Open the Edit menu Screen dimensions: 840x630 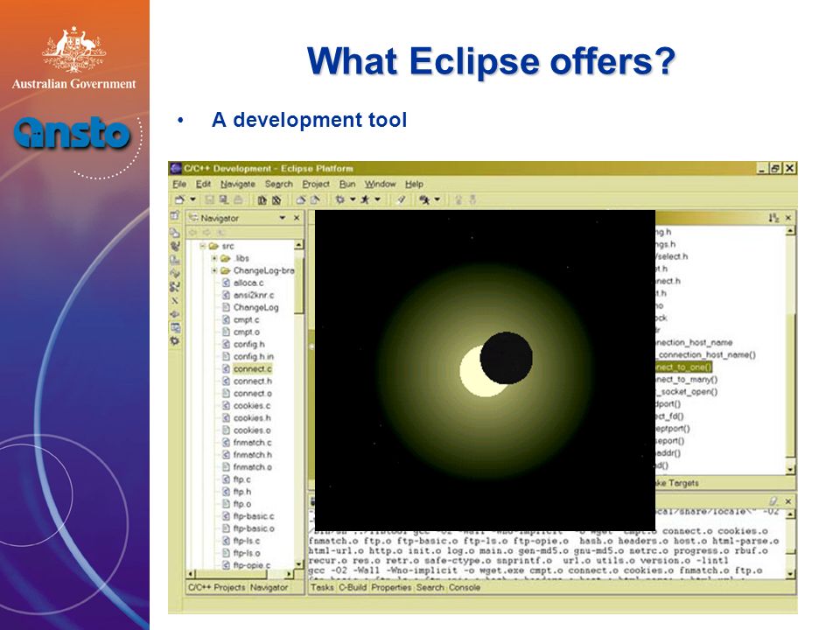(x=203, y=184)
